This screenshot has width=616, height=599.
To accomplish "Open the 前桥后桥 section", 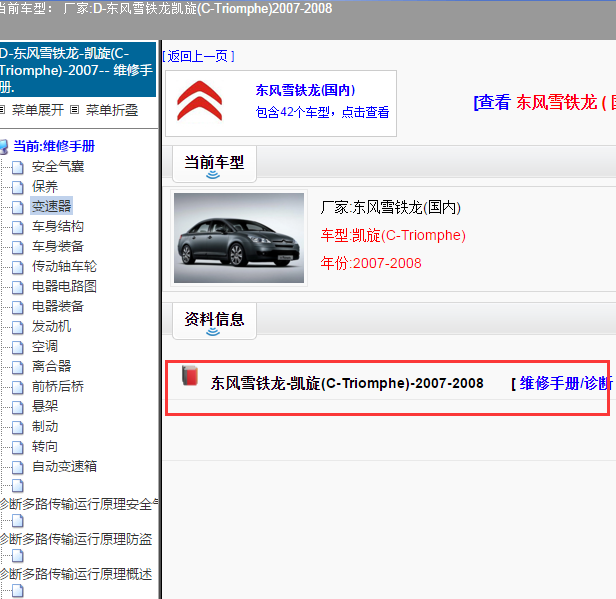I will [58, 387].
